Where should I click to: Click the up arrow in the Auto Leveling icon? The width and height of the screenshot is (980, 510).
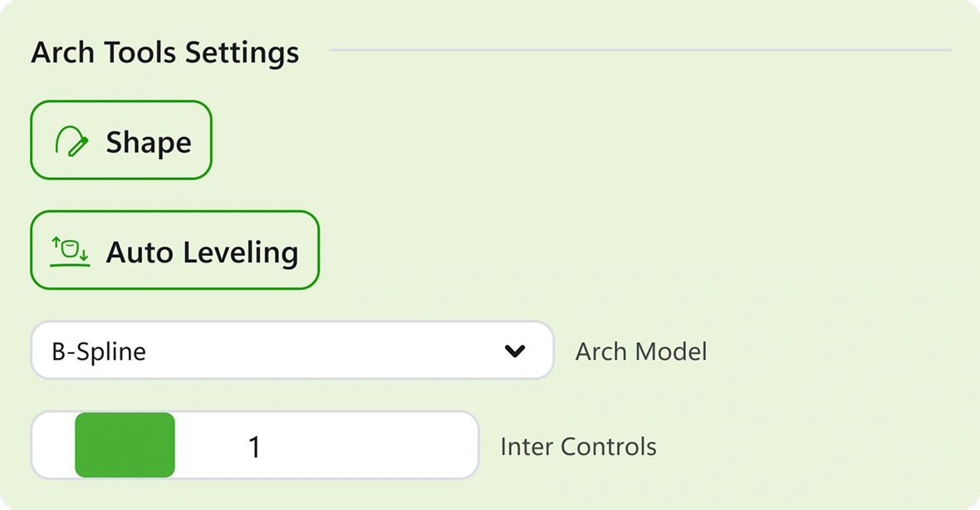pos(56,243)
